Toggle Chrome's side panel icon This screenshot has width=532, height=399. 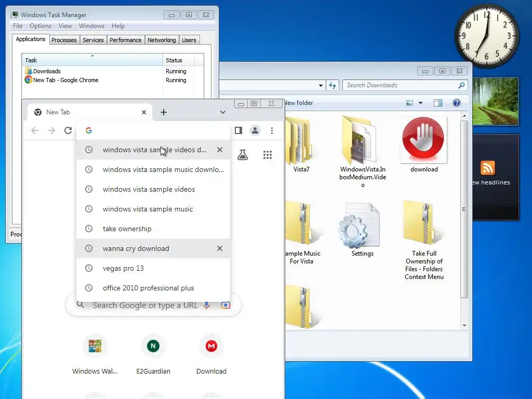tap(238, 130)
